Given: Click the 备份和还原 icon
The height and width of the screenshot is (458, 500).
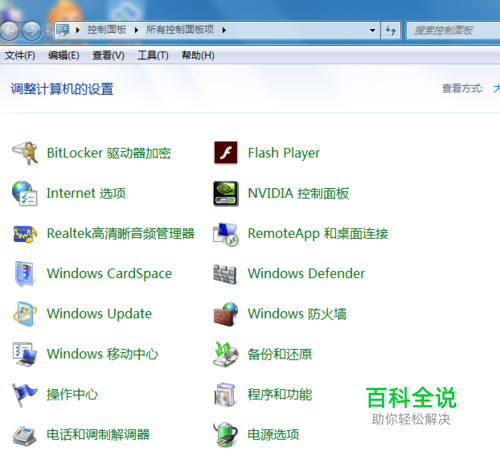Looking at the screenshot, I should point(226,354).
